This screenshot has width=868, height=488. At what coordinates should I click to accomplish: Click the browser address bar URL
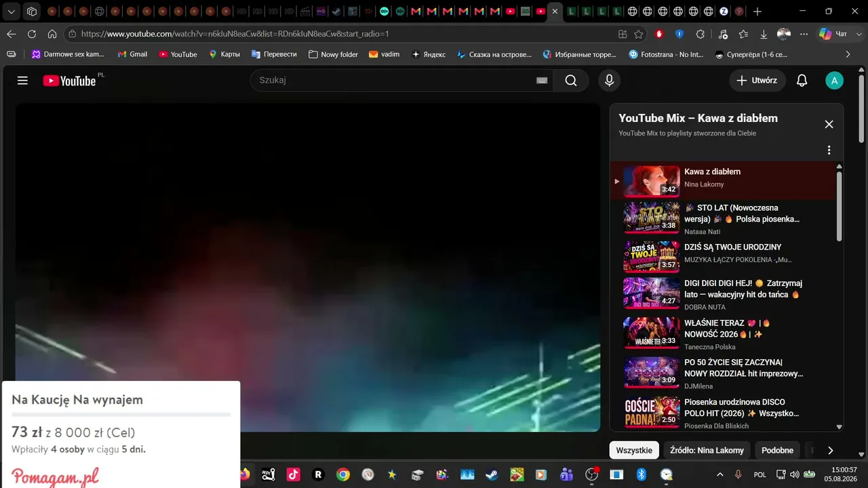point(235,34)
